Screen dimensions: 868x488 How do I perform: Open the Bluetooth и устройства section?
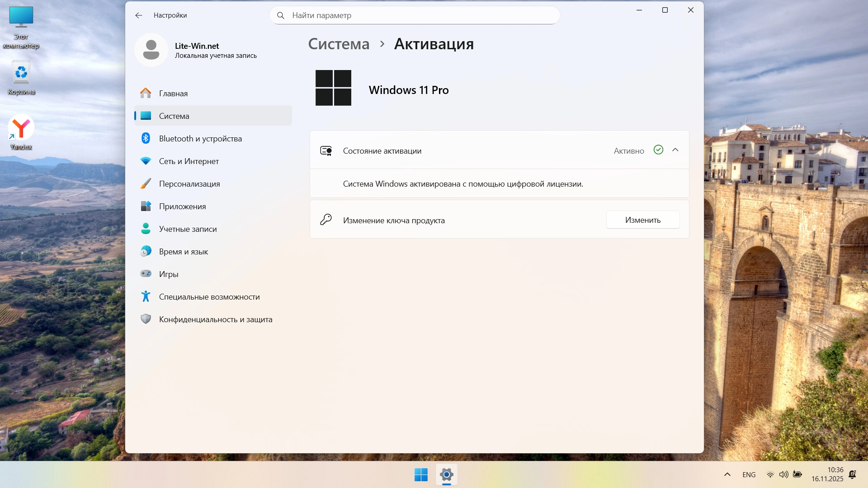200,139
